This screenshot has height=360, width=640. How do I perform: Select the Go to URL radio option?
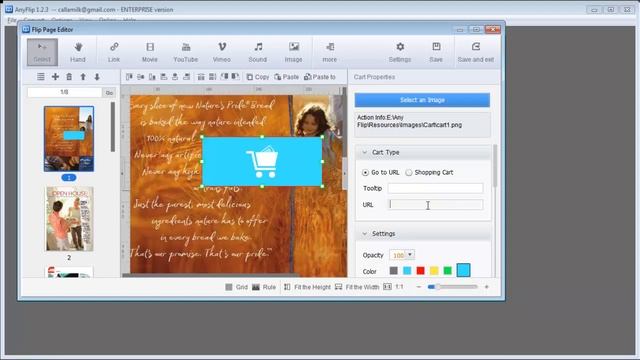pos(365,173)
